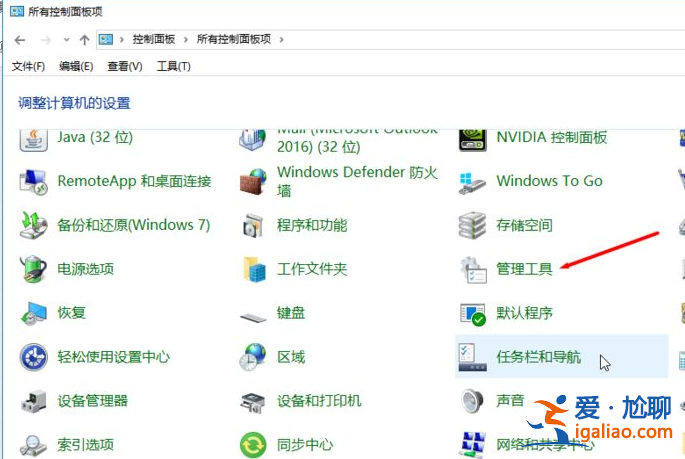Viewport: 685px width, 459px height.
Task: Click the 工作文件夹 icon
Action: pos(254,269)
